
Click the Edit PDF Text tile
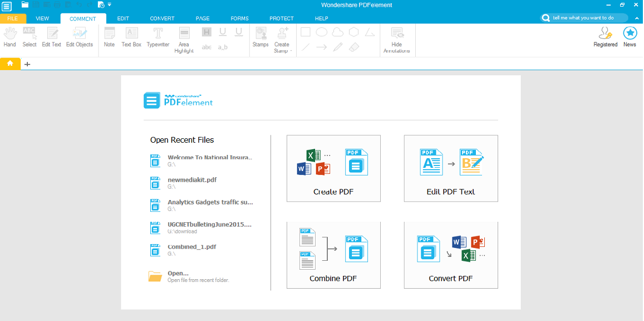click(x=451, y=168)
